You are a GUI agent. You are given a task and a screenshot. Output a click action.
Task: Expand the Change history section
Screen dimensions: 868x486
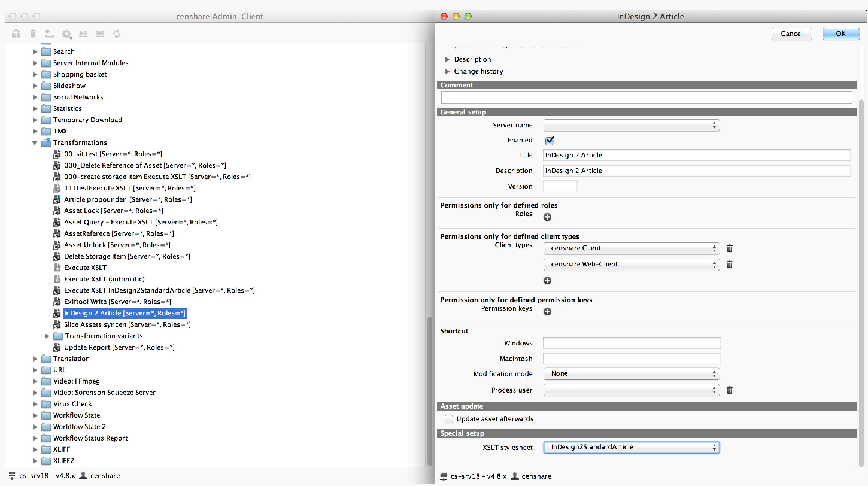coord(448,71)
